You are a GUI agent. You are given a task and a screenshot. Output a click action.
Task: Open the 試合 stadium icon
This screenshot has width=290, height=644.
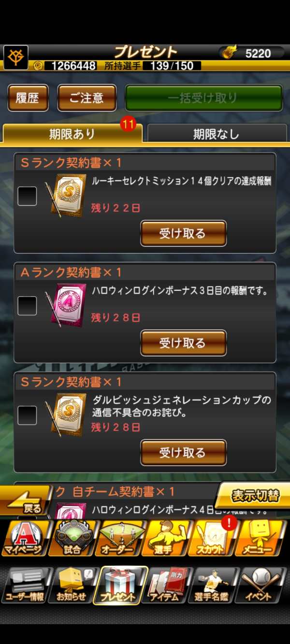coord(72,538)
